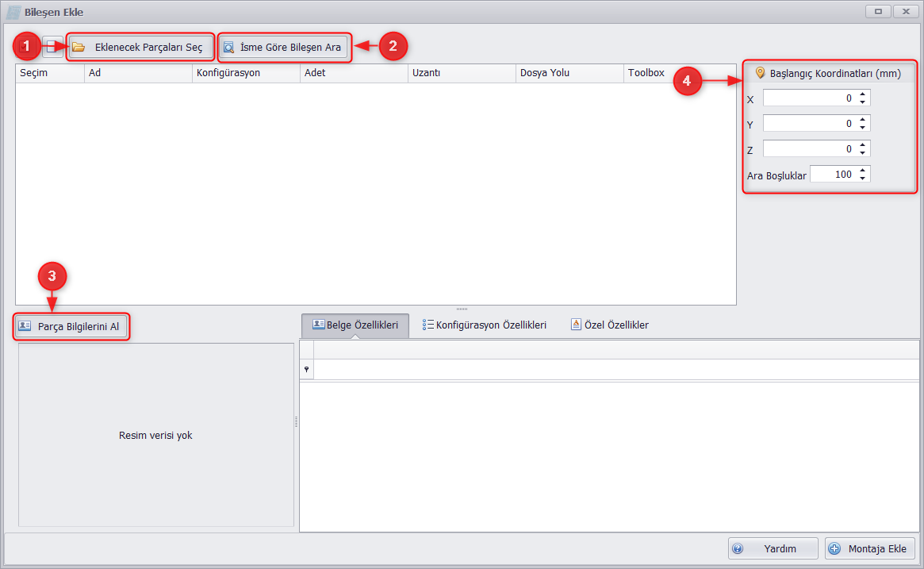The image size is (924, 569).
Task: Increase Ara Boşluklar spacing with up arrow
Action: click(863, 170)
